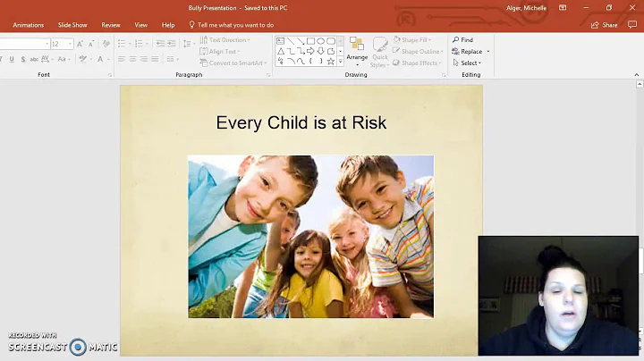Pick the straight Line shape
This screenshot has width=644, height=361.
[x=291, y=41]
